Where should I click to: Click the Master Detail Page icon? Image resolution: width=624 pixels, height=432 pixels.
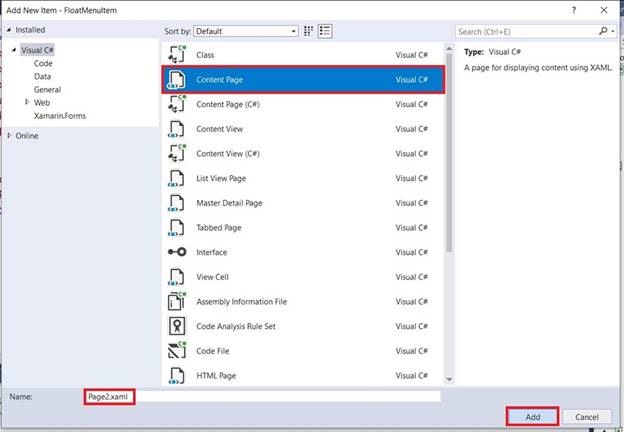coord(177,203)
